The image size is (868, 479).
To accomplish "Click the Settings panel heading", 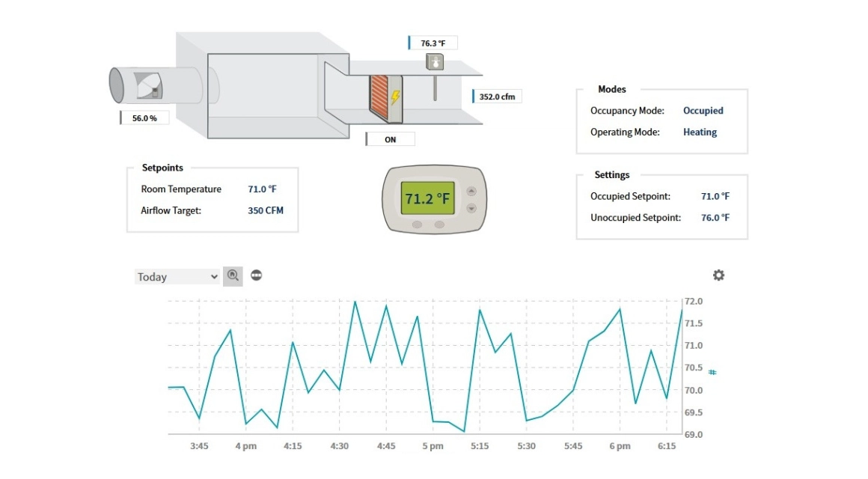I will pos(611,175).
